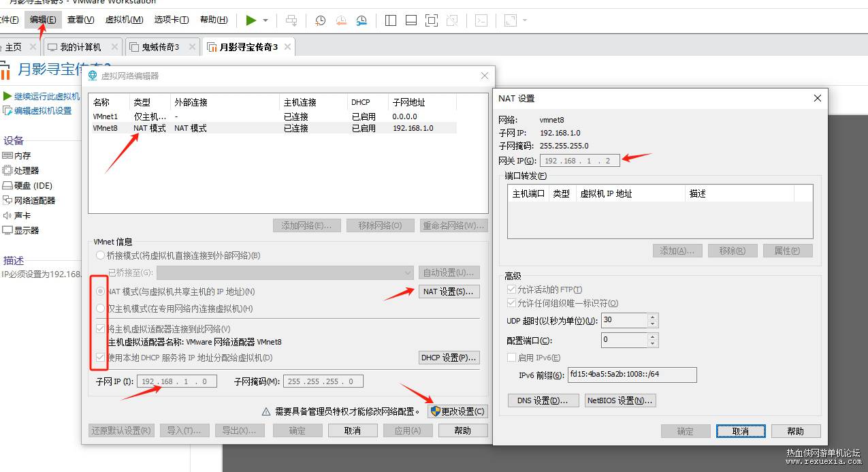Click the console view toolbar icon
This screenshot has width=868, height=472.
coord(481,20)
